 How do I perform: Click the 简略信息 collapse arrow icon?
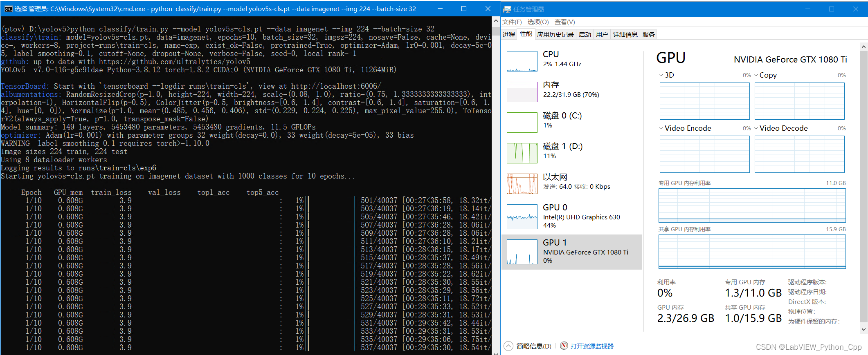508,346
